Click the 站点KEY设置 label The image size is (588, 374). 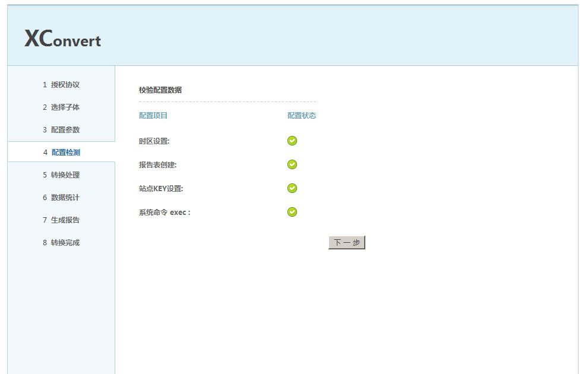coord(161,189)
